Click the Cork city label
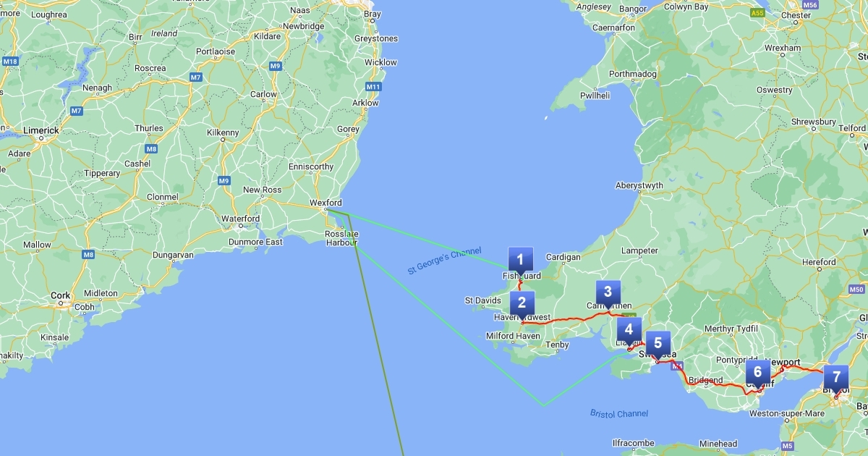 [61, 295]
